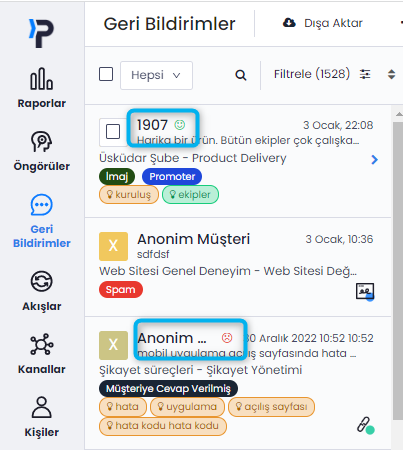403x450 pixels.
Task: Click the Imaj tag
Action: (x=117, y=176)
